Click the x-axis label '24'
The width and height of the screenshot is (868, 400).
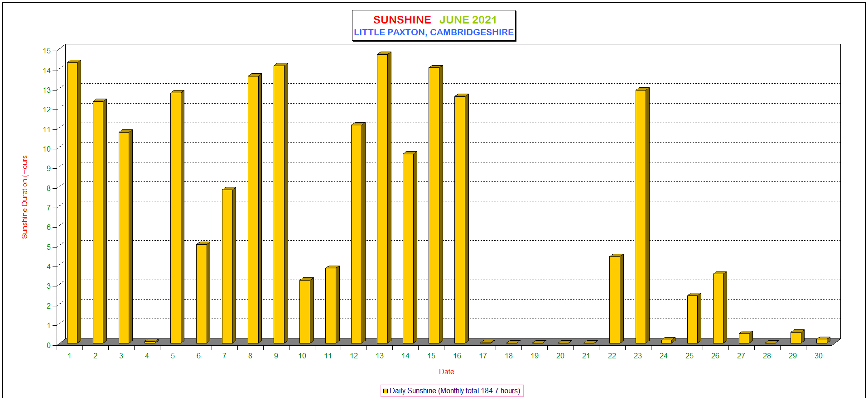point(664,356)
